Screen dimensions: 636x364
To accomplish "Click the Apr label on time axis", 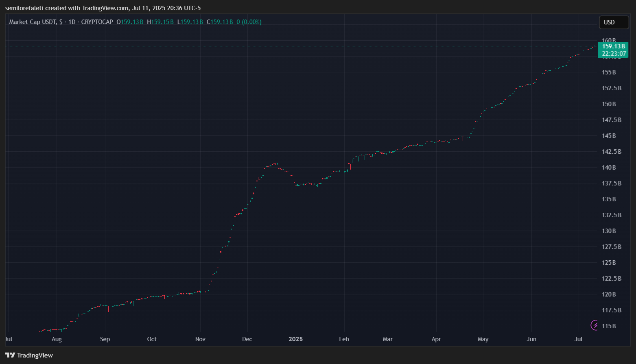I will point(436,339).
